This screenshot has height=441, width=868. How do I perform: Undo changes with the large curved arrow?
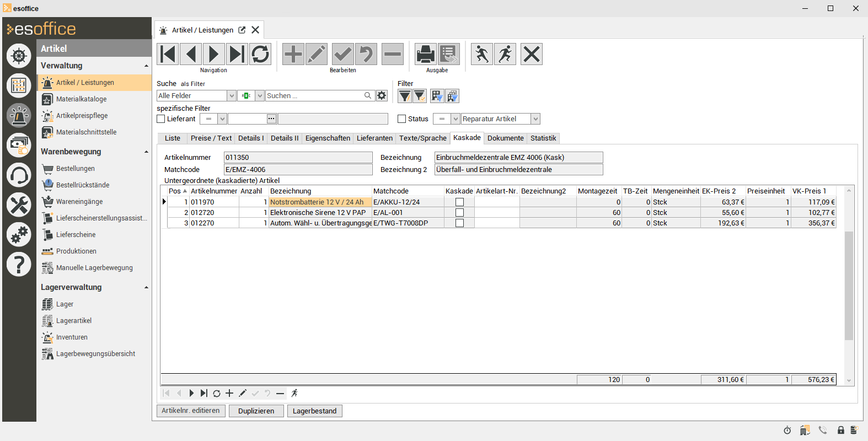(x=366, y=54)
